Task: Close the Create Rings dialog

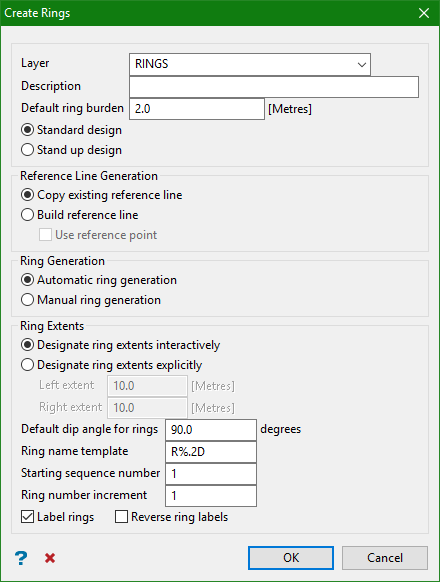Action: [x=424, y=13]
